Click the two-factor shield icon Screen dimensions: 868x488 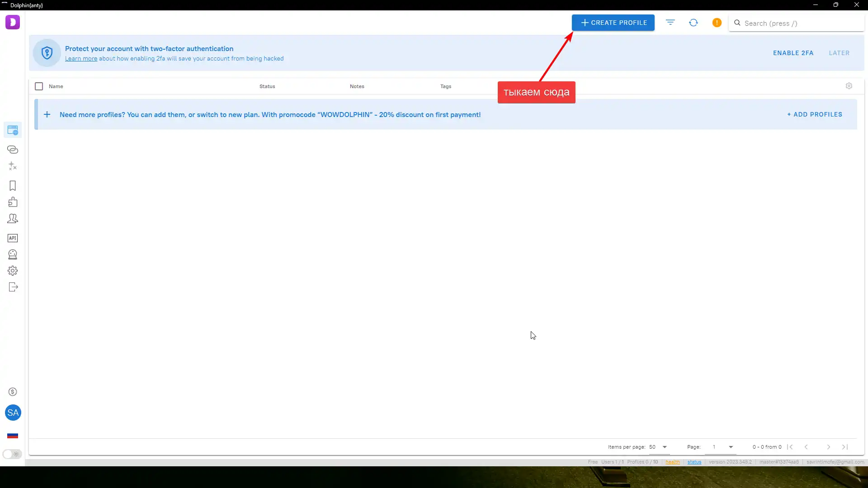click(x=47, y=53)
